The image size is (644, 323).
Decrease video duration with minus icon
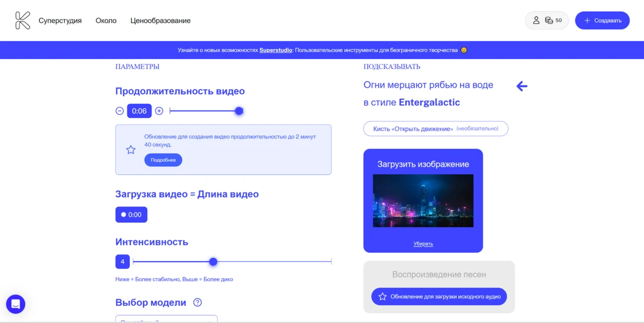[x=120, y=111]
